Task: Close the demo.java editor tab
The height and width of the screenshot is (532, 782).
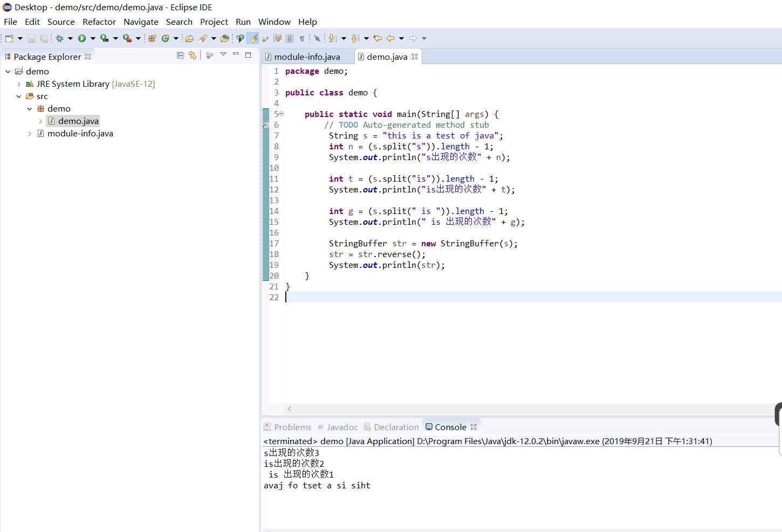Action: [x=415, y=57]
